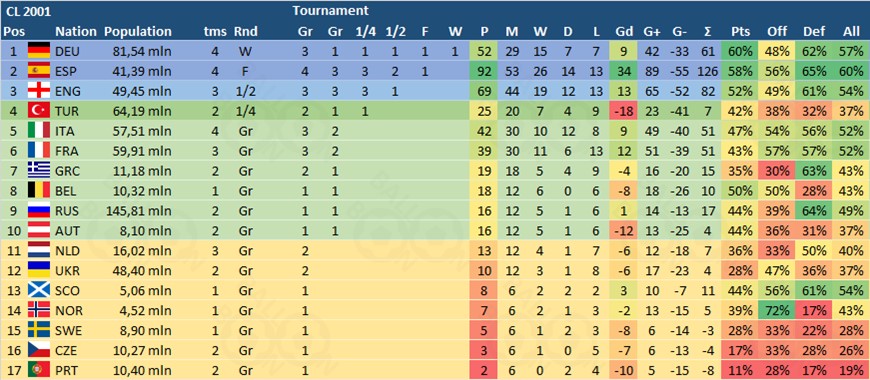Viewport: 870px width, 380px height.
Task: Click the Turkey flag icon
Action: pos(39,112)
